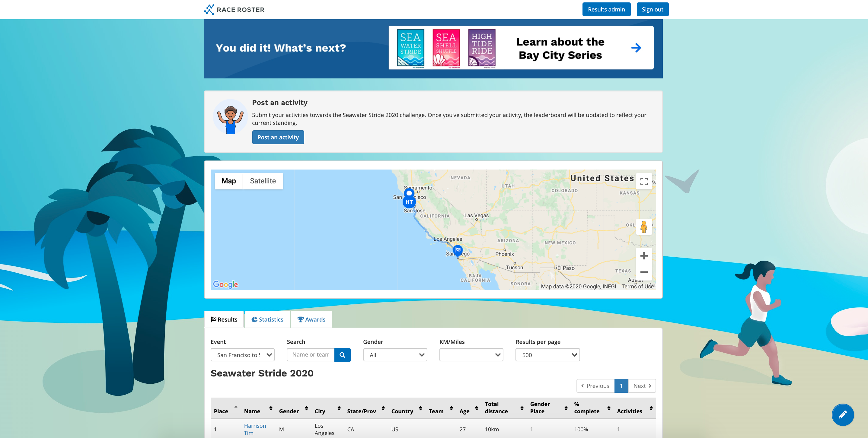Click the finish flag marker near San Diego
This screenshot has height=438, width=868.
[458, 250]
